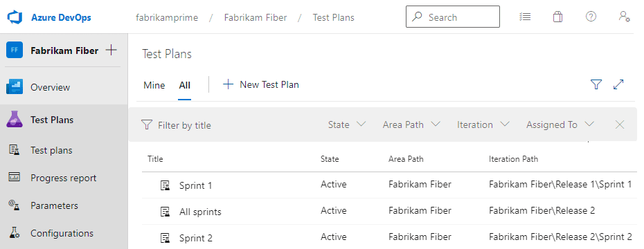
Task: Open the Marketplace shopping bag icon
Action: 557,17
